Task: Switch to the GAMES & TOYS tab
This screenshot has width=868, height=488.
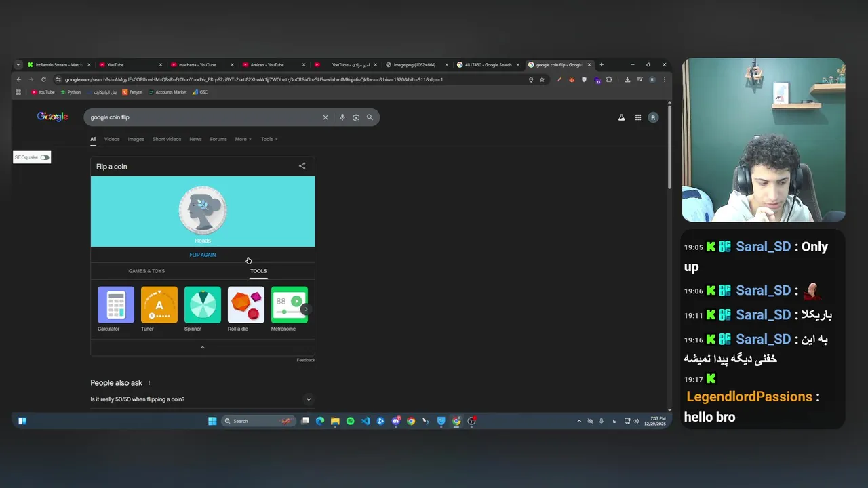Action: pyautogui.click(x=146, y=271)
